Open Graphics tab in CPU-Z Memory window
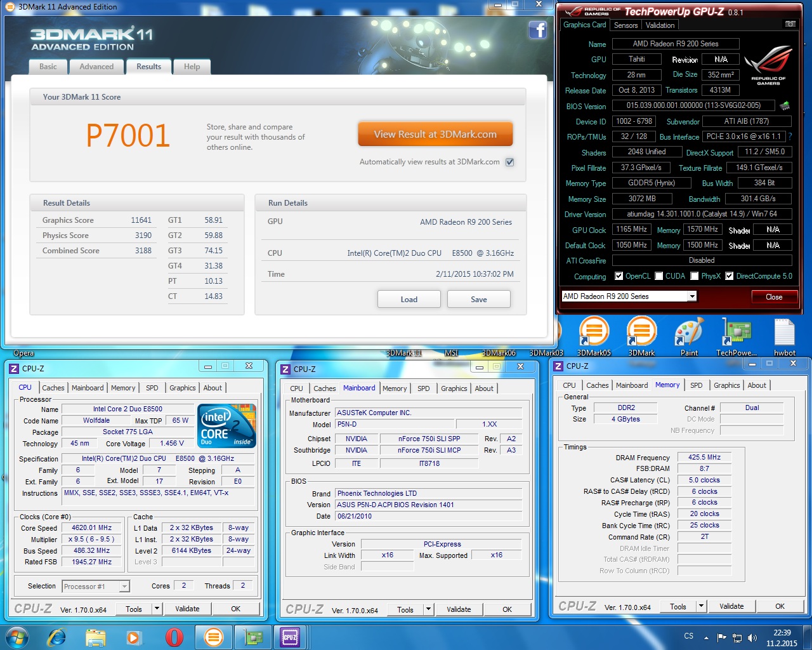Viewport: 812px width, 650px height. [727, 385]
